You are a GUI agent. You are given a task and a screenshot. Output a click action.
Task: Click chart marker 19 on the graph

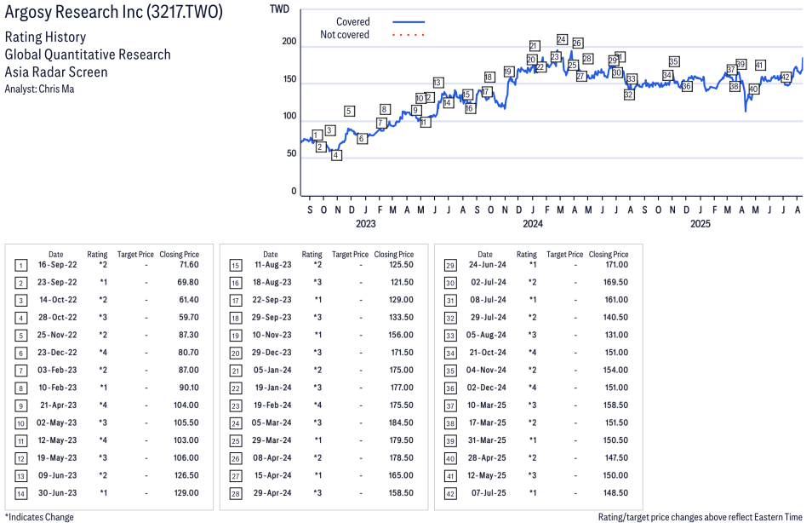[x=508, y=72]
